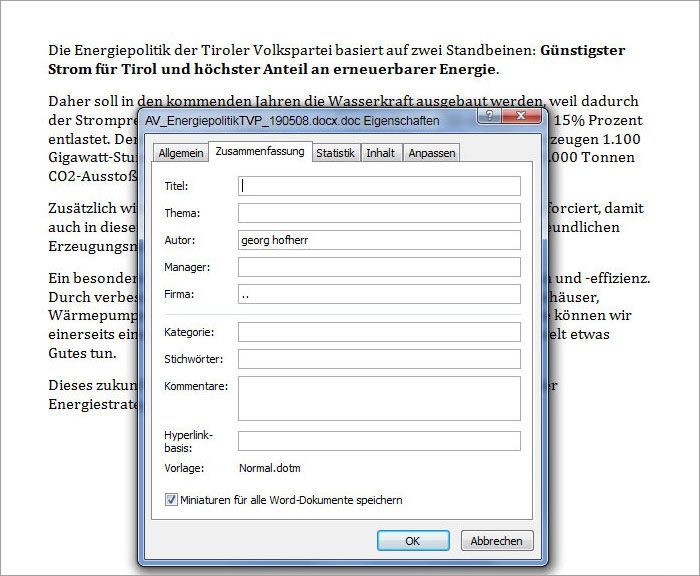Click into the Titel text field

[379, 186]
